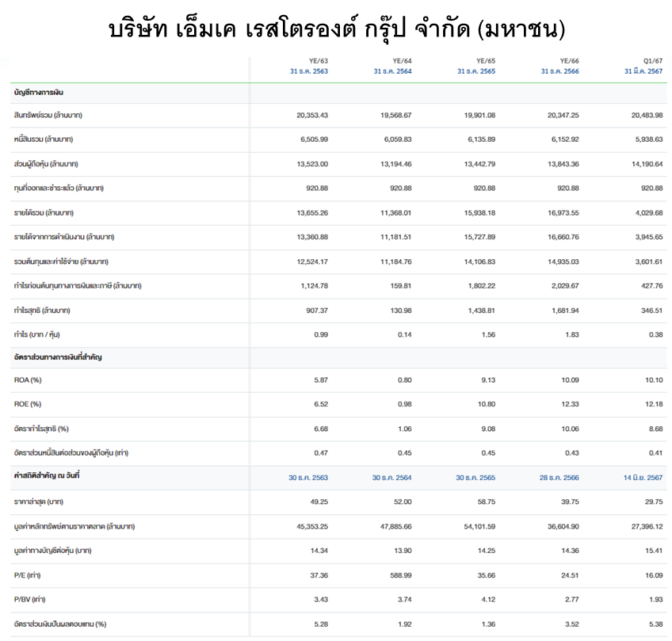Screen dimensions: 672x641
Task: Click the 30 ธ.ค. 2563 statistics date
Action: pyautogui.click(x=308, y=477)
